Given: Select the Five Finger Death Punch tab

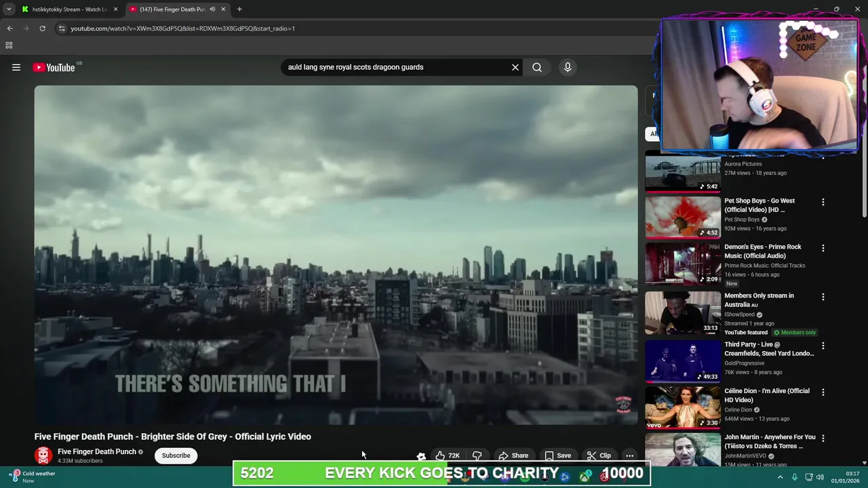Looking at the screenshot, I should coord(172,9).
